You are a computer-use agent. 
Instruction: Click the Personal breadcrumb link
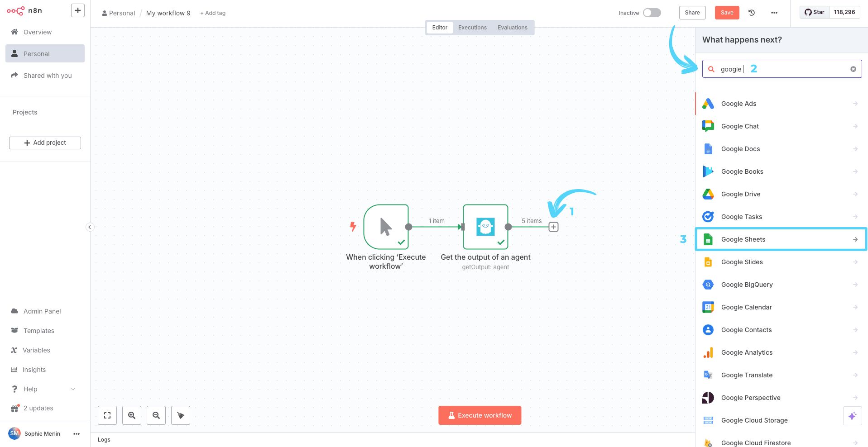[x=119, y=13]
